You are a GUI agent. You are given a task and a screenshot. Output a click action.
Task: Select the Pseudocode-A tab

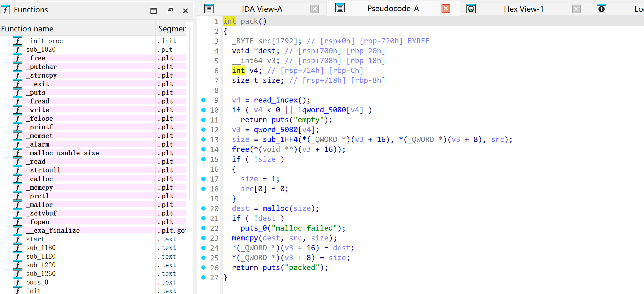tap(393, 9)
